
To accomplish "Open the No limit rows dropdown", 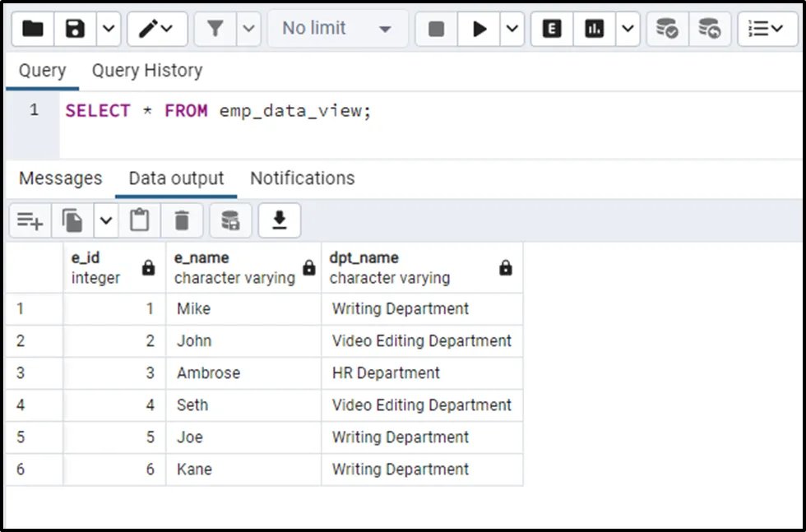I will pyautogui.click(x=337, y=29).
